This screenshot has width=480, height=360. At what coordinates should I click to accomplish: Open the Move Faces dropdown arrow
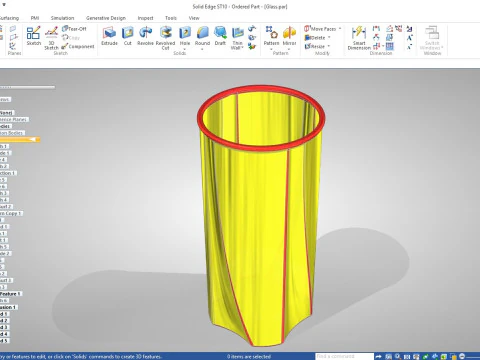(x=340, y=29)
